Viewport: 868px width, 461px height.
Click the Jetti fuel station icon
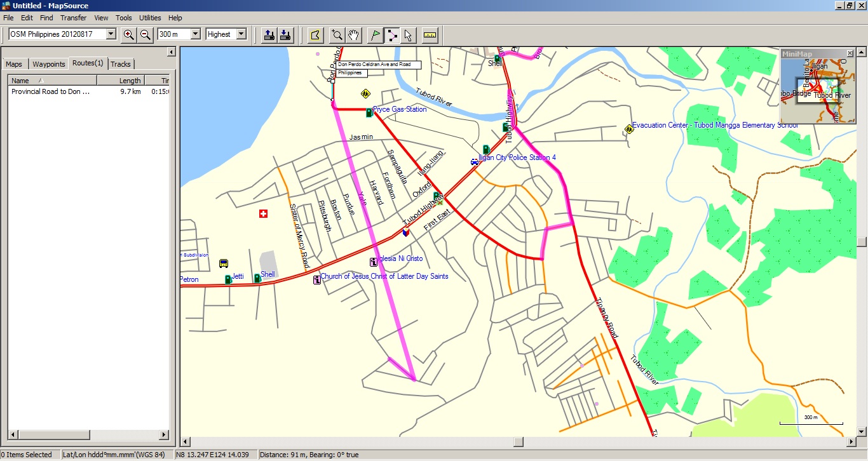pyautogui.click(x=228, y=279)
